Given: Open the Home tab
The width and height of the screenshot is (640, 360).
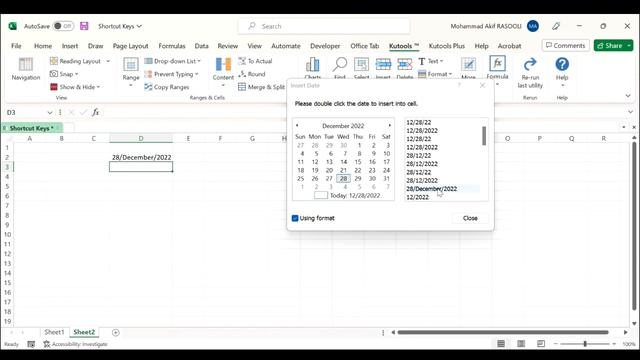Looking at the screenshot, I should tap(43, 46).
